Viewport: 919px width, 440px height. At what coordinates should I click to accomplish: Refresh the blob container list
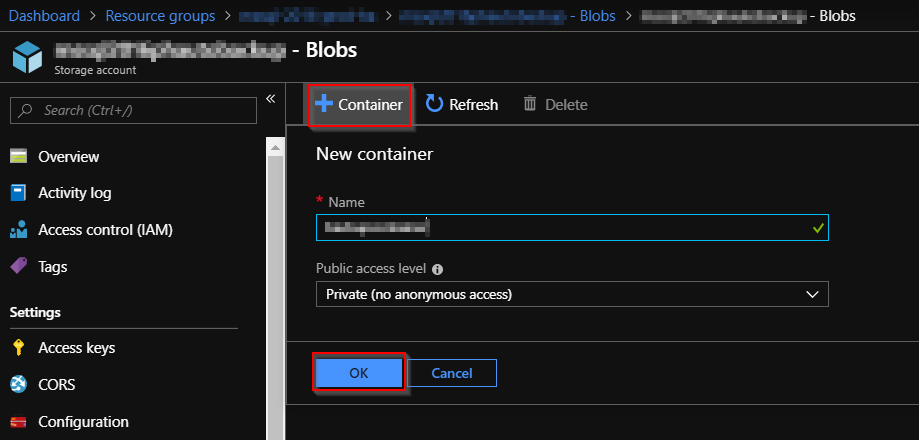coord(462,104)
